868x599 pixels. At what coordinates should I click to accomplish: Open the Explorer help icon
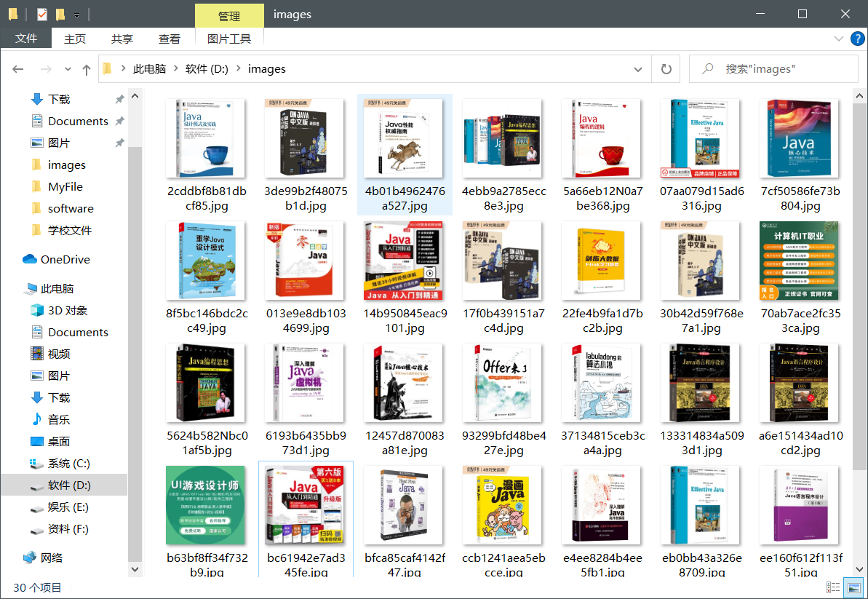[857, 39]
